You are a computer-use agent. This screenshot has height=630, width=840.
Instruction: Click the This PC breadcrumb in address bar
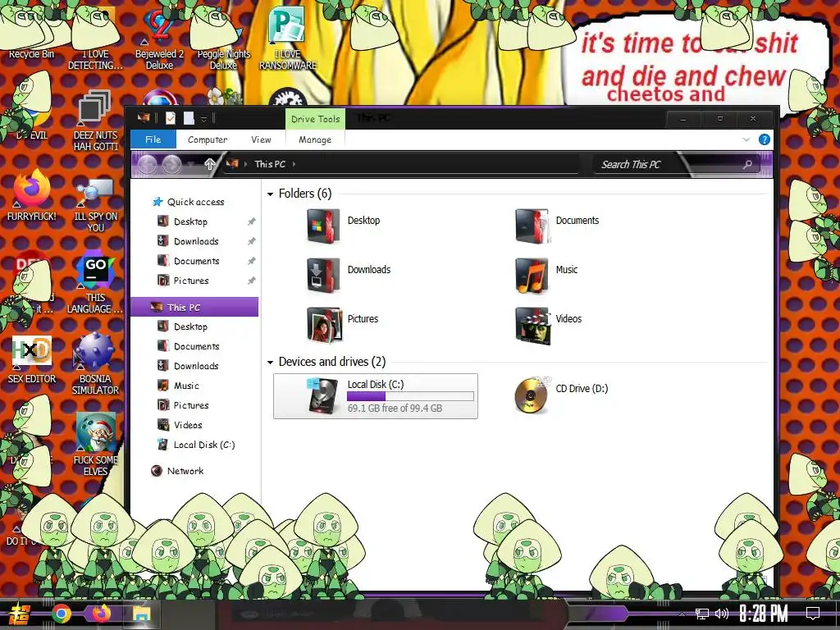269,164
